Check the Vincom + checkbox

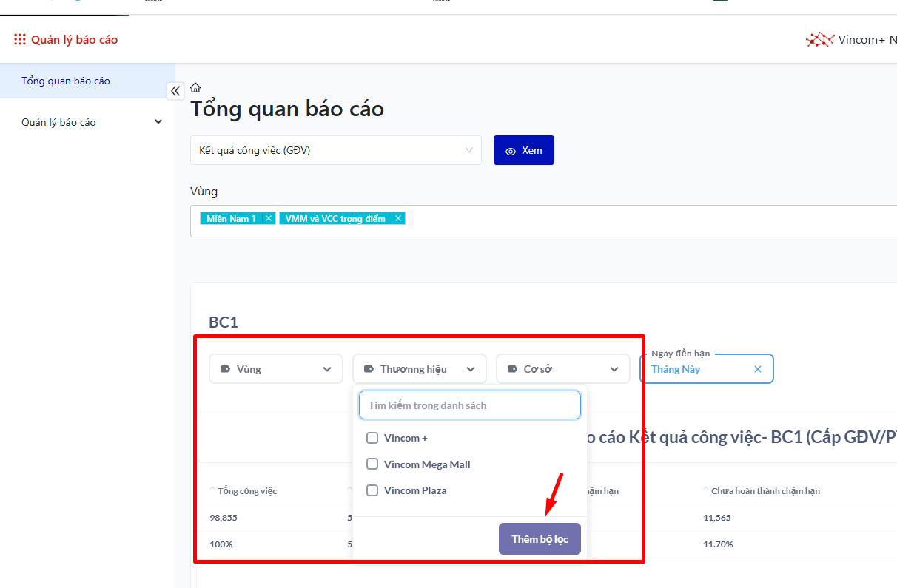point(372,438)
